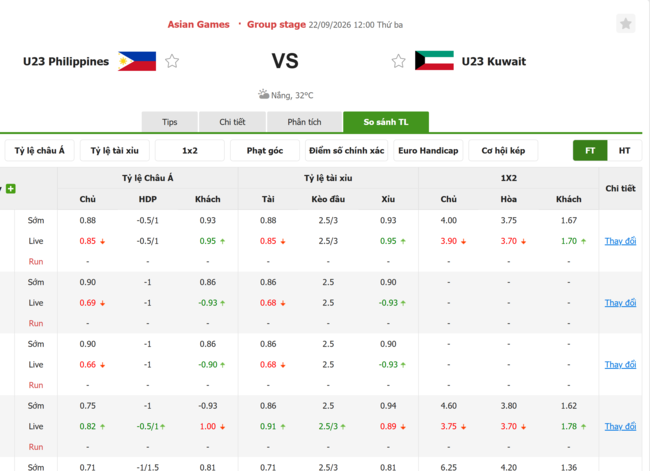
Task: Star the U23 Kuwait team
Action: [398, 61]
